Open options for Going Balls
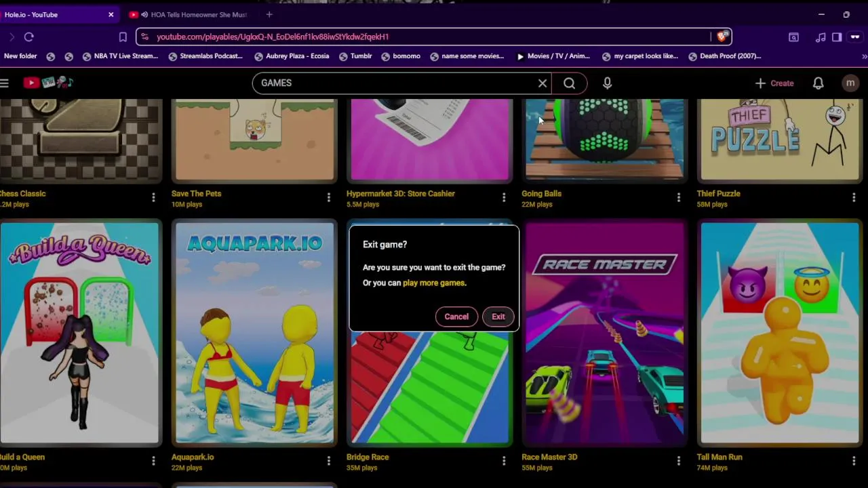The width and height of the screenshot is (868, 488). (x=679, y=197)
